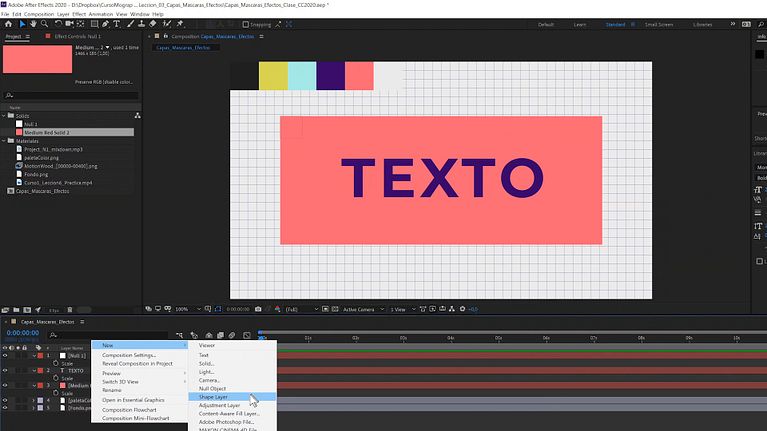The height and width of the screenshot is (431, 767).
Task: Click the yellow color swatch in composition
Action: tap(272, 75)
